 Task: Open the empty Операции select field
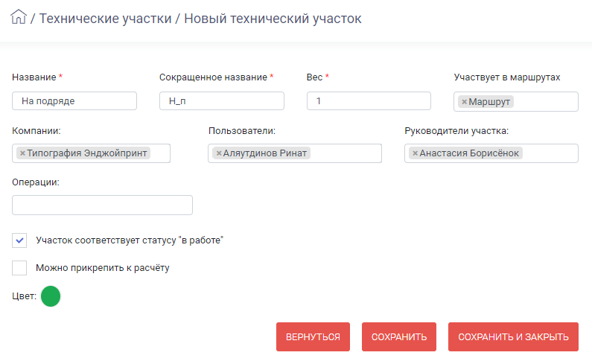click(x=102, y=205)
